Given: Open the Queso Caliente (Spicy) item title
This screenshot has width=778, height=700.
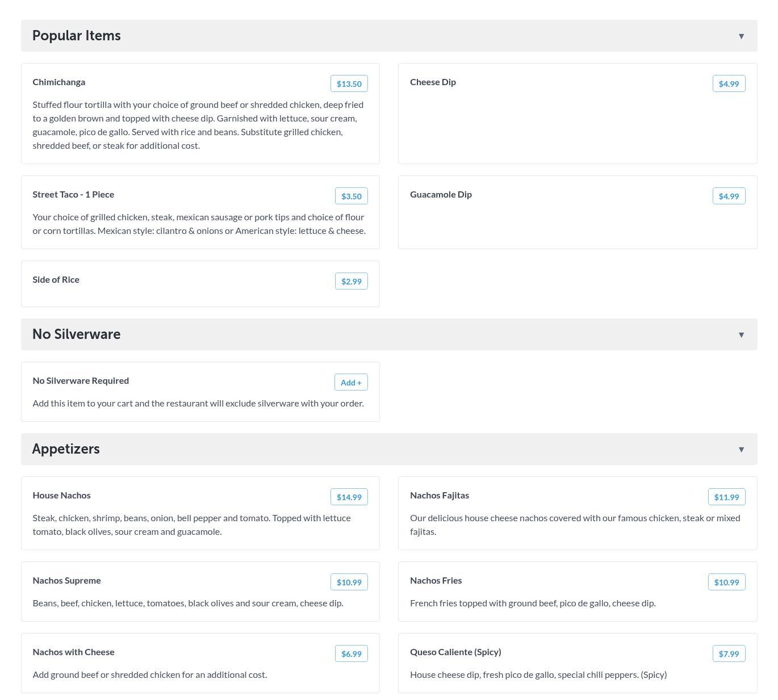Looking at the screenshot, I should coord(455,652).
